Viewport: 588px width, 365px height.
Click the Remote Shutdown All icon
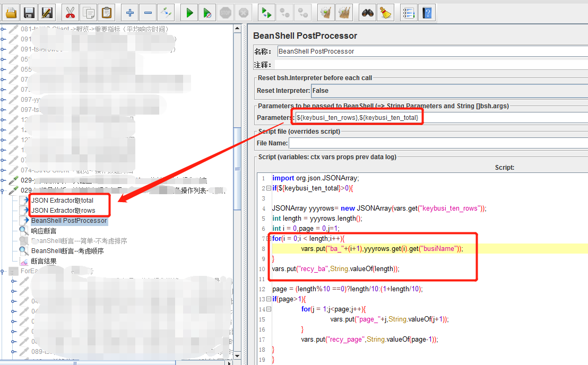pyautogui.click(x=303, y=13)
